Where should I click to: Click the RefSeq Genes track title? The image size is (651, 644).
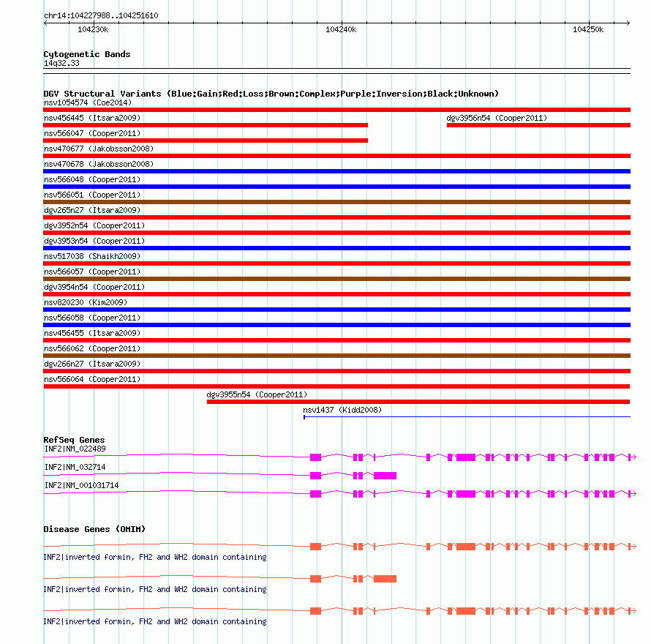(x=74, y=440)
